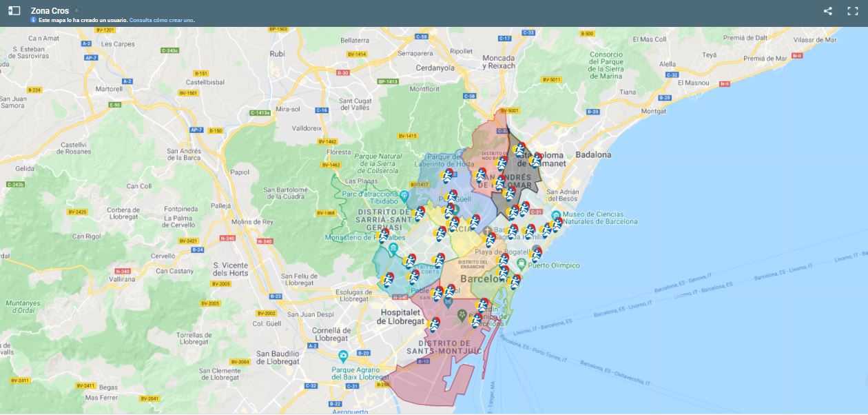868x415 pixels.
Task: Click the Parc d'atraccions Tibidabo camera pin
Action: point(404,196)
